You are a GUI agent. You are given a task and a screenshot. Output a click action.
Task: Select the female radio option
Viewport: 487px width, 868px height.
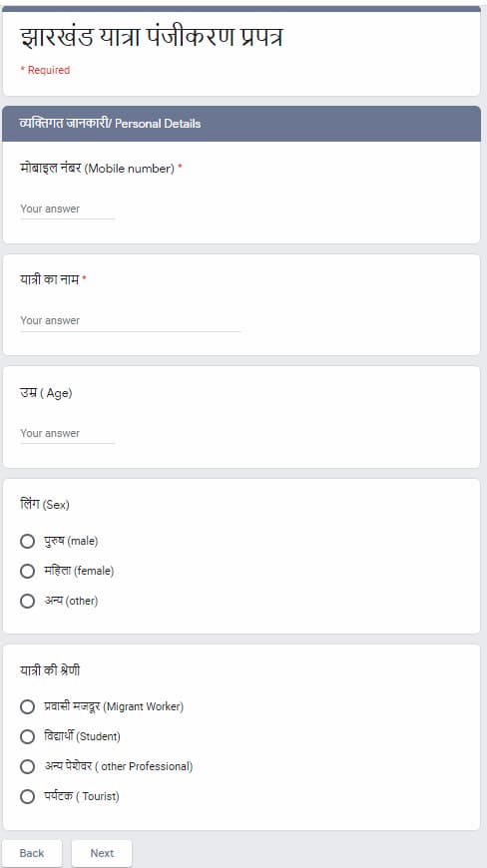pyautogui.click(x=27, y=571)
